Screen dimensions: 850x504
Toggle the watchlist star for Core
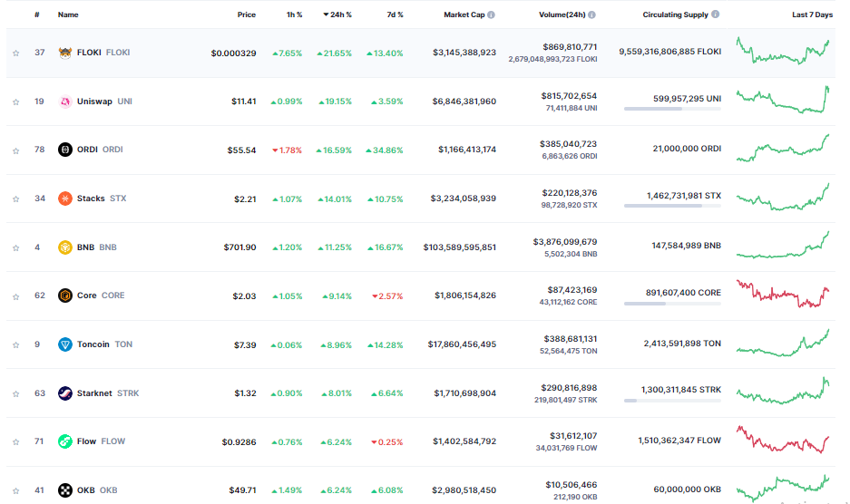pyautogui.click(x=15, y=296)
